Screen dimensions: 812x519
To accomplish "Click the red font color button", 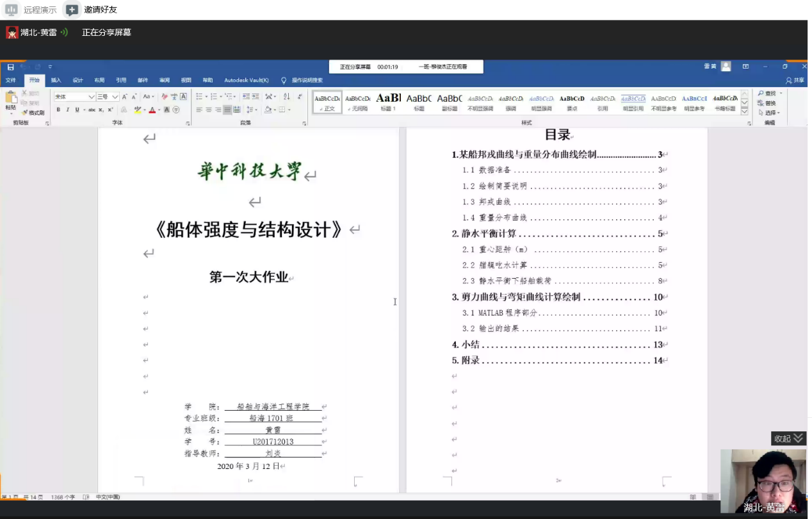I will pos(152,110).
